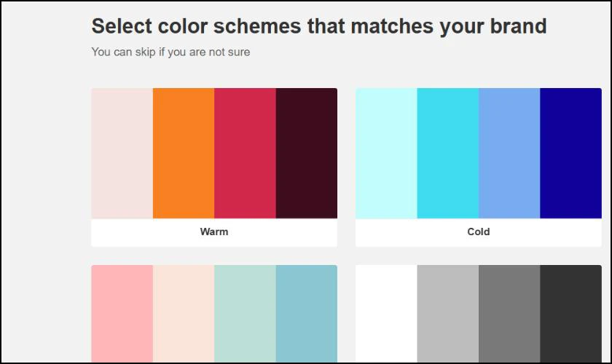Image resolution: width=612 pixels, height=364 pixels.
Task: Click the light gray swatch in grayscale palette
Action: (448, 314)
